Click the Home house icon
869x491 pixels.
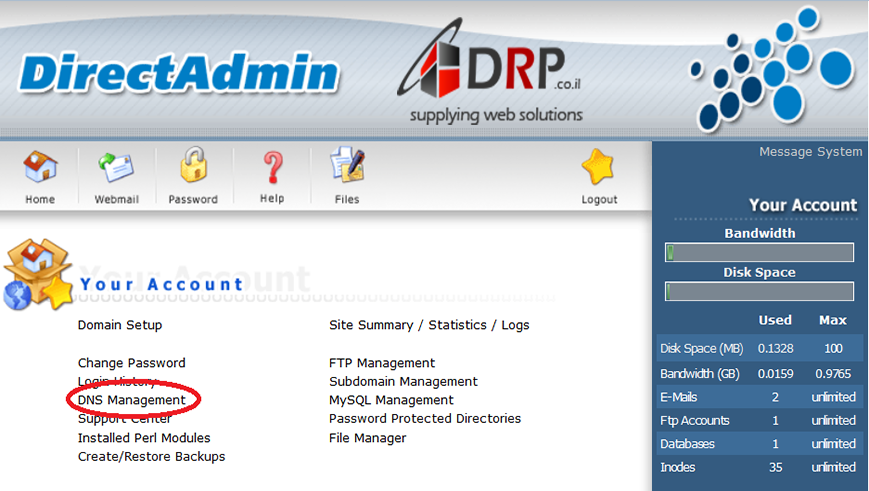40,167
